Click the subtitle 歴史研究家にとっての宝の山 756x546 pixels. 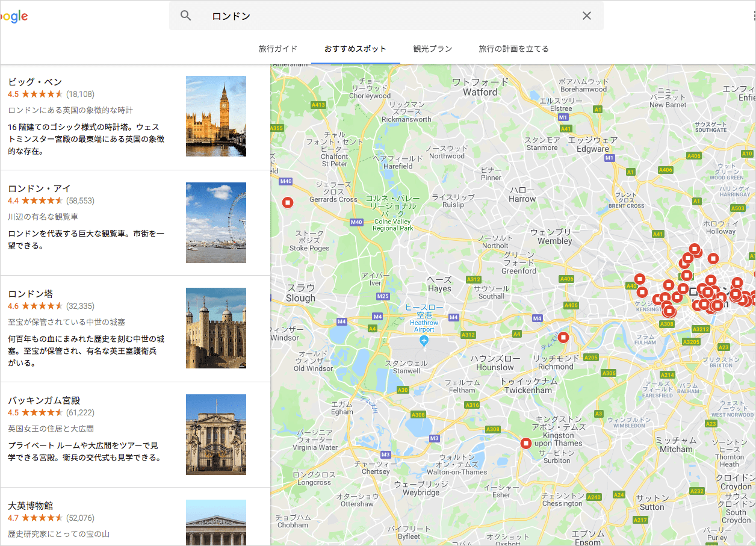pos(58,534)
